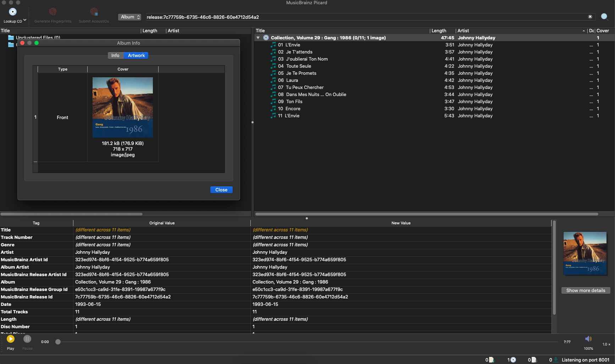The height and width of the screenshot is (364, 615).
Task: Click the right pane Length column header
Action: point(443,31)
